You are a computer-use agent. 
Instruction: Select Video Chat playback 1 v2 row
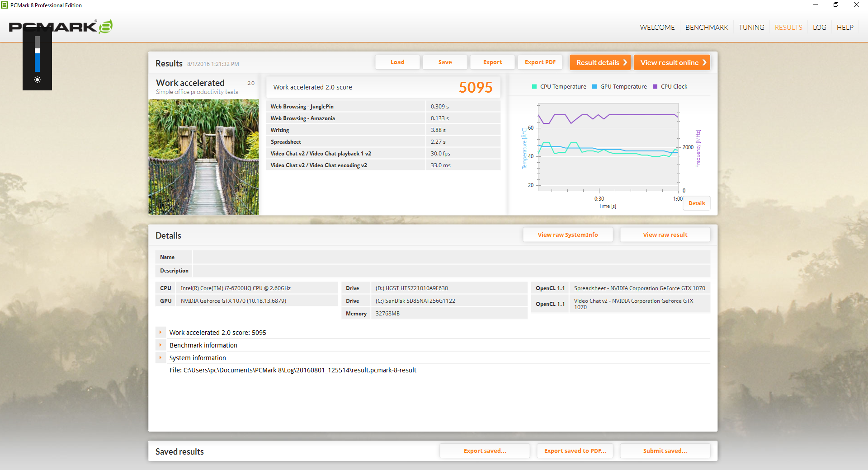point(383,153)
